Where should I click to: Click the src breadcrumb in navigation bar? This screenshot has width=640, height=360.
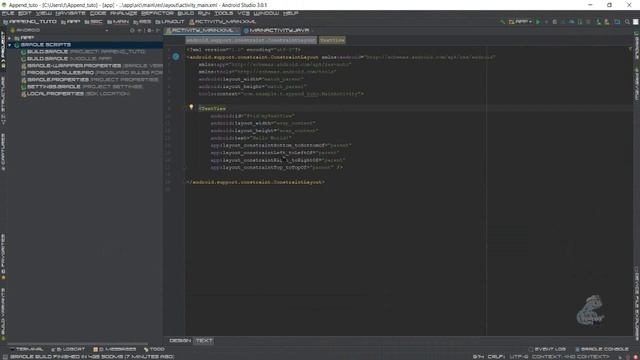94,22
